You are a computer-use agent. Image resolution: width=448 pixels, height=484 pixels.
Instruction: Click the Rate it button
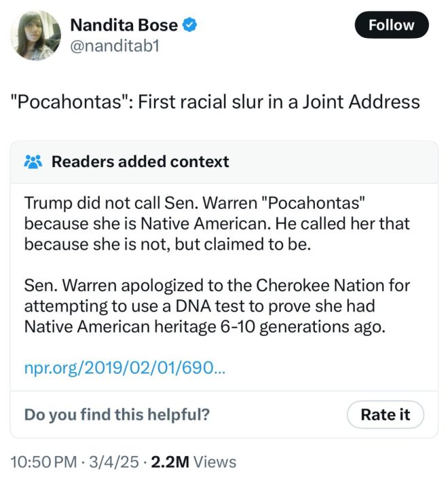[386, 414]
